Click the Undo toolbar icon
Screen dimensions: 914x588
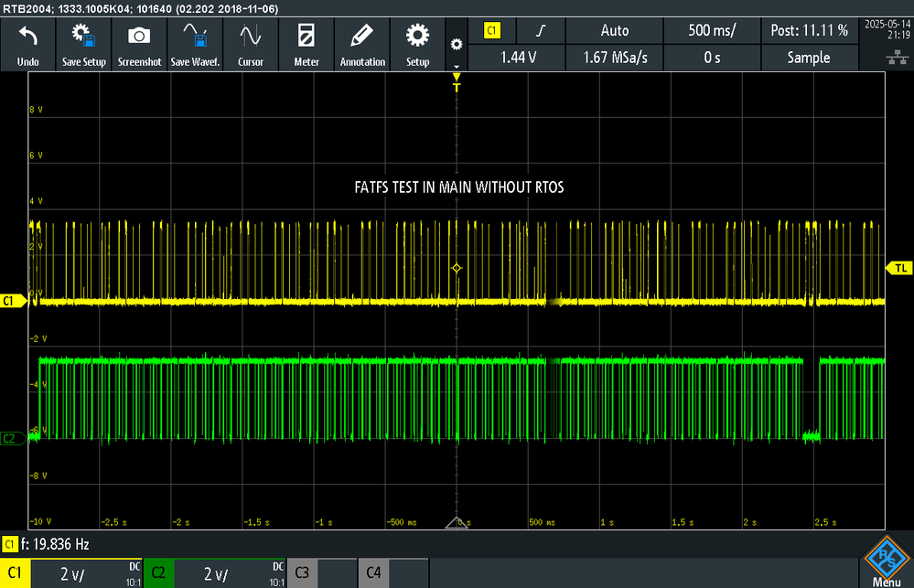pyautogui.click(x=28, y=45)
